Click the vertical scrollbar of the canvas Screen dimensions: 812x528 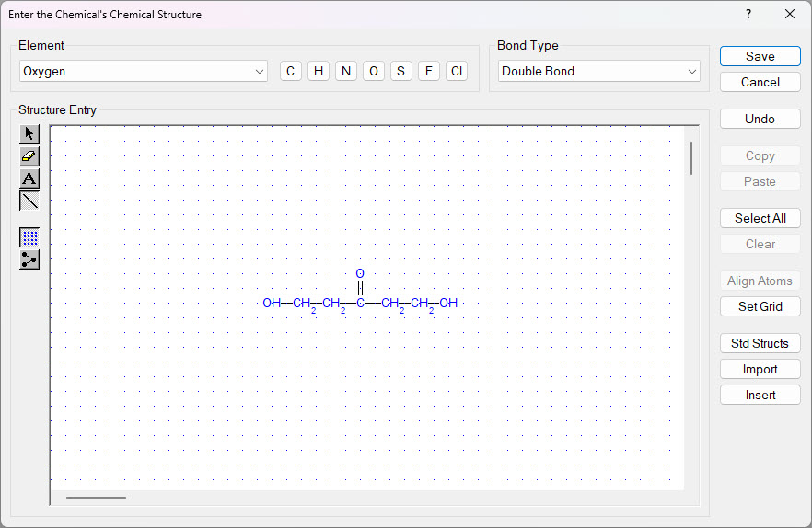691,158
